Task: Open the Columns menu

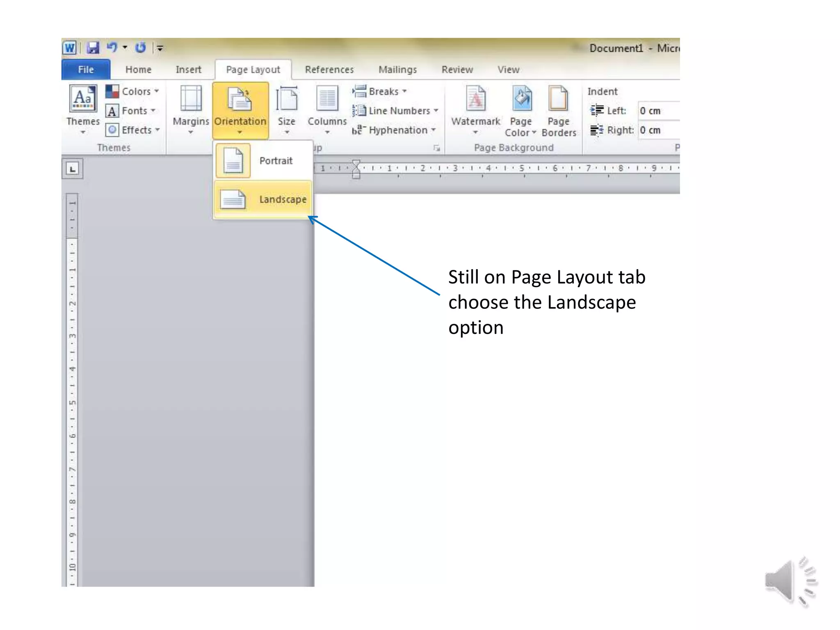Action: coord(327,110)
